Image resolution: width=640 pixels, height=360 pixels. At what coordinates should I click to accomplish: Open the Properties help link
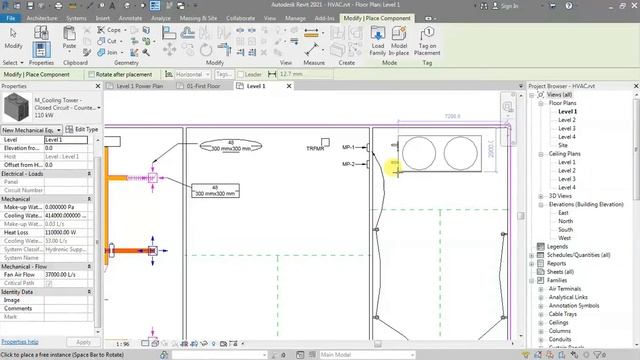[20, 342]
